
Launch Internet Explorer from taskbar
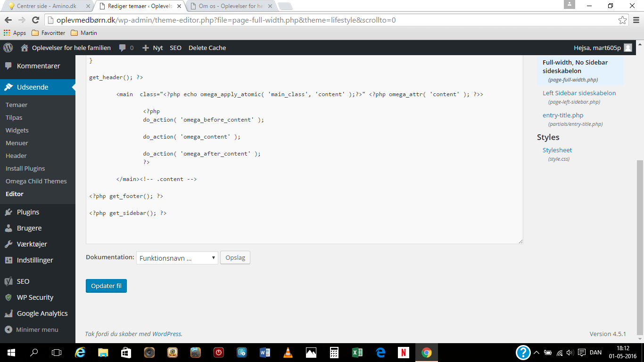80,352
